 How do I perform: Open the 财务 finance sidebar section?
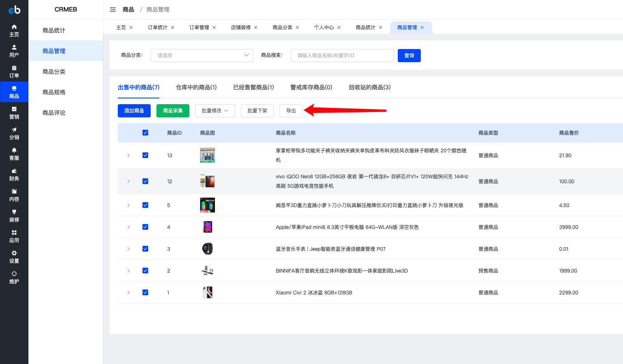pos(14,175)
